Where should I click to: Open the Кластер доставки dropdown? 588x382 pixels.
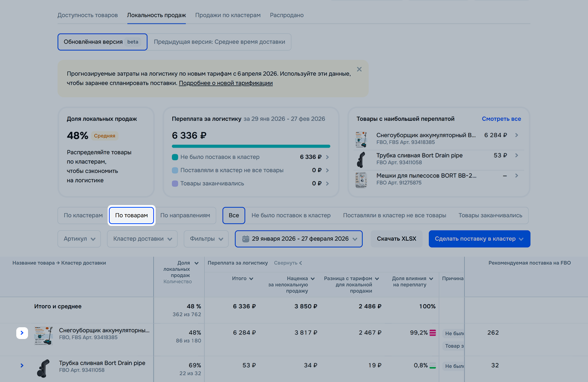point(142,239)
